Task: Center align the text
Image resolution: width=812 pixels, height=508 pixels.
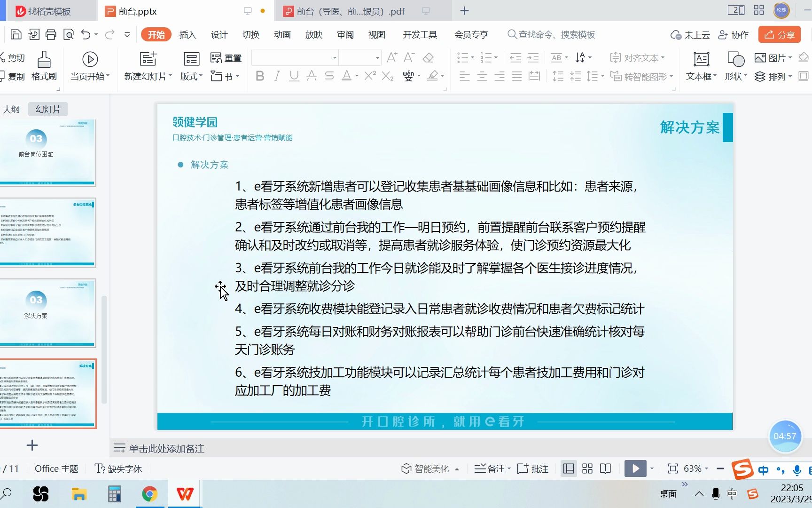Action: coord(482,76)
